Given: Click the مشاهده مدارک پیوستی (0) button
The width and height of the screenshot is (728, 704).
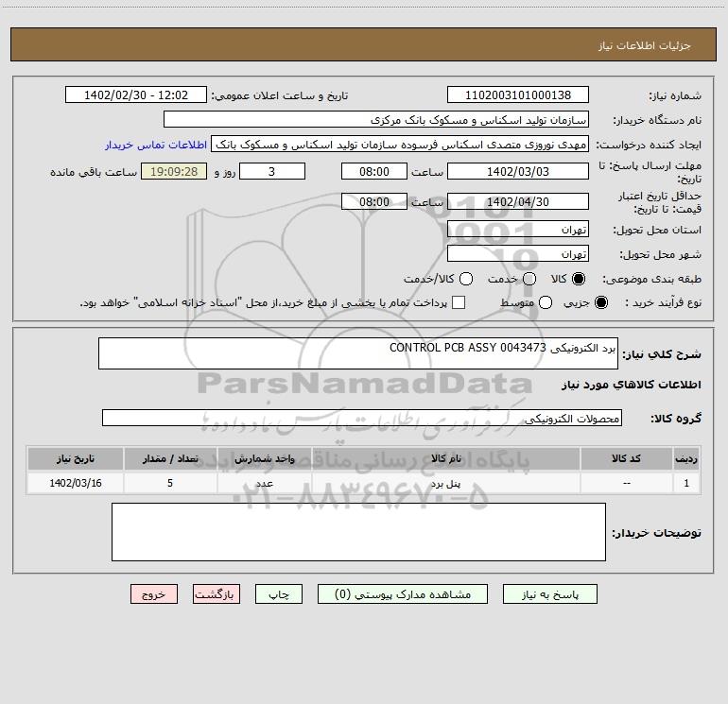Looking at the screenshot, I should click(x=403, y=594).
